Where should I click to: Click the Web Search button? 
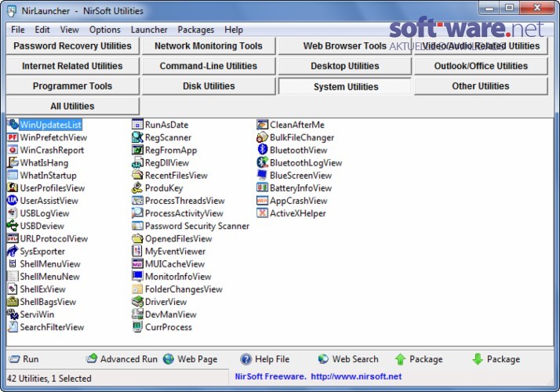tap(348, 359)
